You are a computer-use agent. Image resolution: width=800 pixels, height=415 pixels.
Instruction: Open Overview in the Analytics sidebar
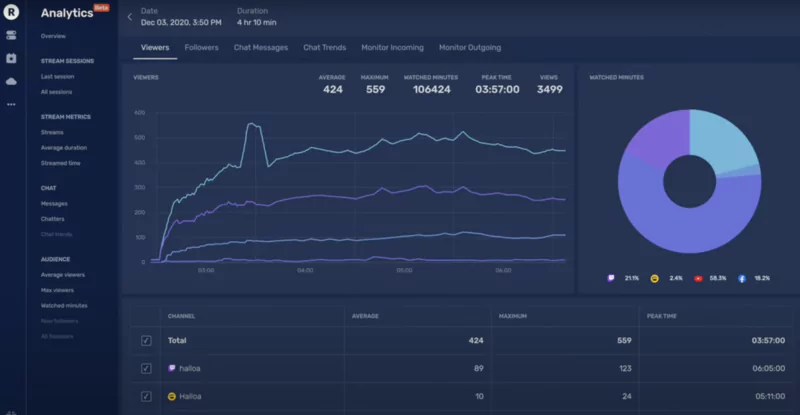(53, 36)
